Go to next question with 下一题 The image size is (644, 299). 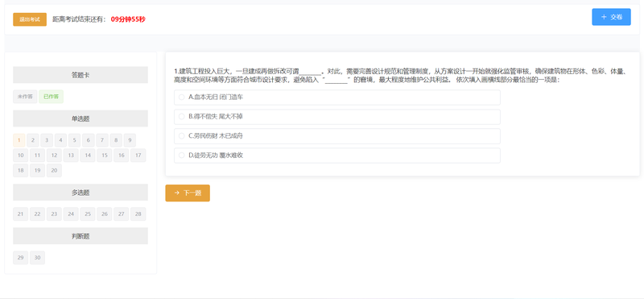pos(188,193)
